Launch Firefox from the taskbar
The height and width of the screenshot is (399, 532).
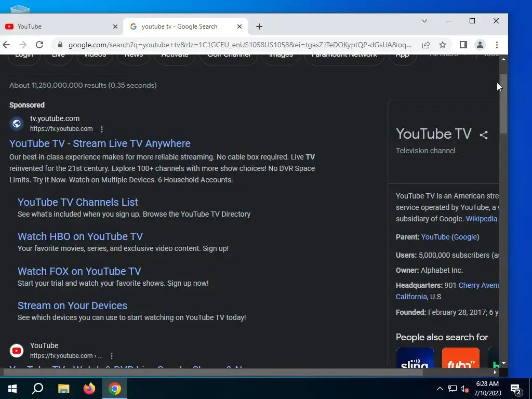click(x=89, y=389)
